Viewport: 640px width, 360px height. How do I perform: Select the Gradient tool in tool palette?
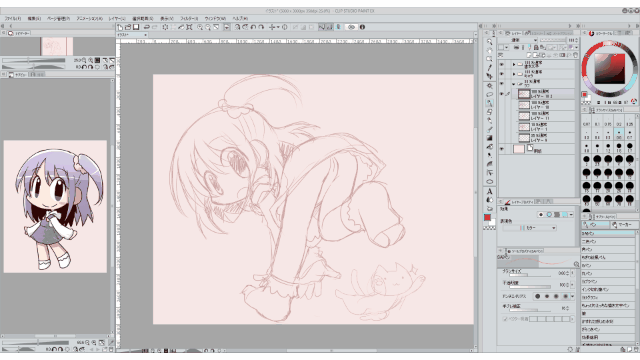click(x=489, y=138)
